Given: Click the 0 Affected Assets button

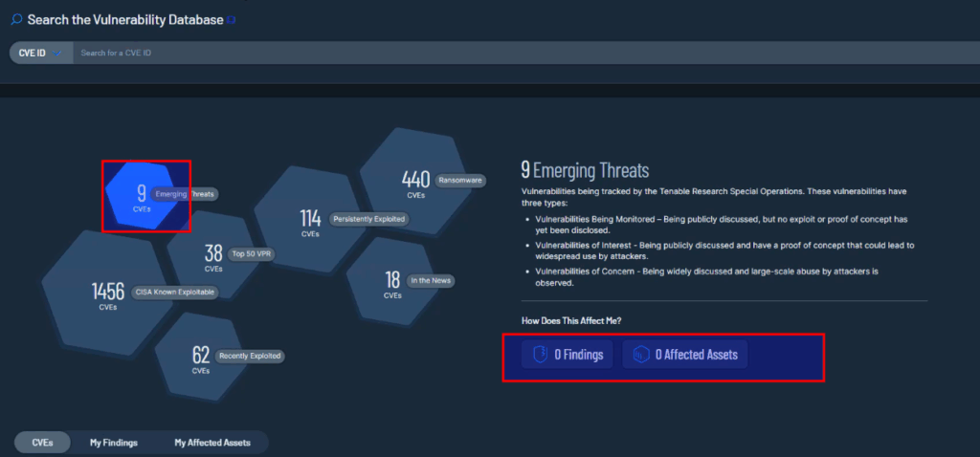Looking at the screenshot, I should click(684, 355).
